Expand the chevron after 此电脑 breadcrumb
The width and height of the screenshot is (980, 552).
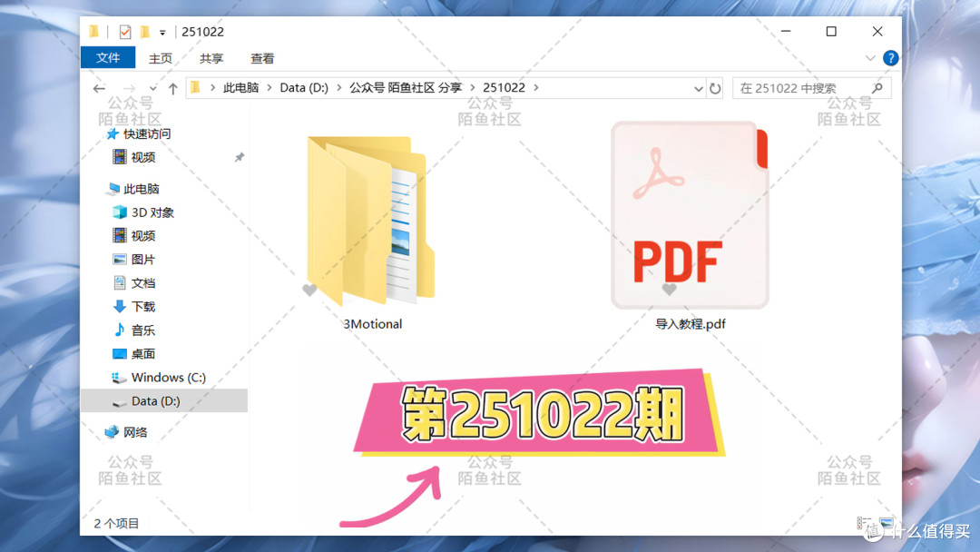(x=269, y=87)
